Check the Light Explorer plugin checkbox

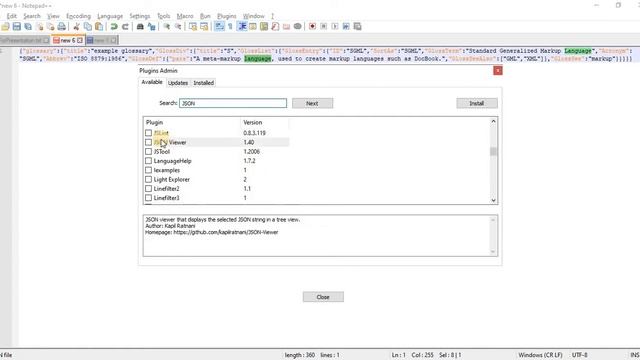[x=149, y=180]
